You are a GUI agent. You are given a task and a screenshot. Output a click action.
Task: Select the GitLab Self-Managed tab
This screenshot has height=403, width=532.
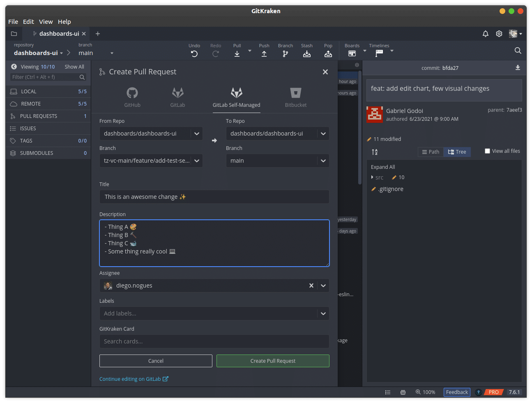[236, 97]
